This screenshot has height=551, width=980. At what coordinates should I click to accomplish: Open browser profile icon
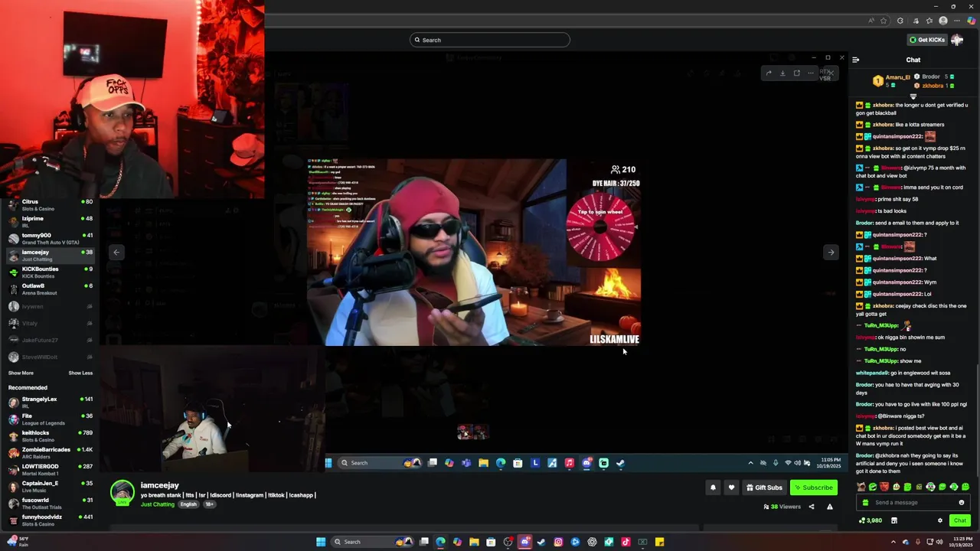coord(943,21)
